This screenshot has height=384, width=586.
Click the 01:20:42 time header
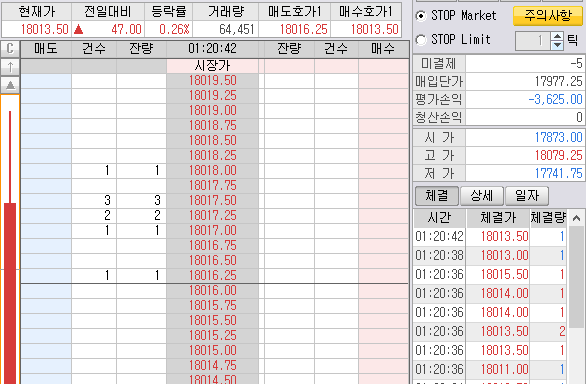212,49
